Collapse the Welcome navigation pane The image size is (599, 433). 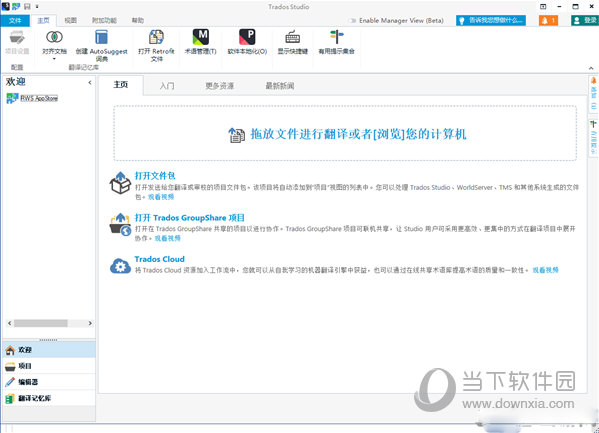click(90, 82)
